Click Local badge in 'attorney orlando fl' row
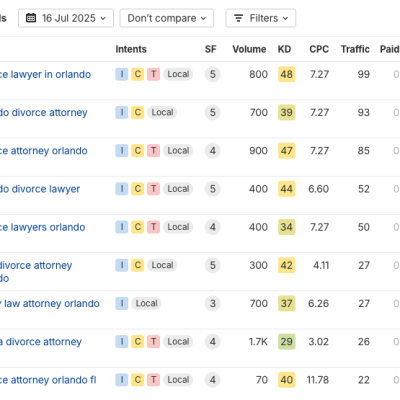Image resolution: width=400 pixels, height=400 pixels. coord(178,380)
